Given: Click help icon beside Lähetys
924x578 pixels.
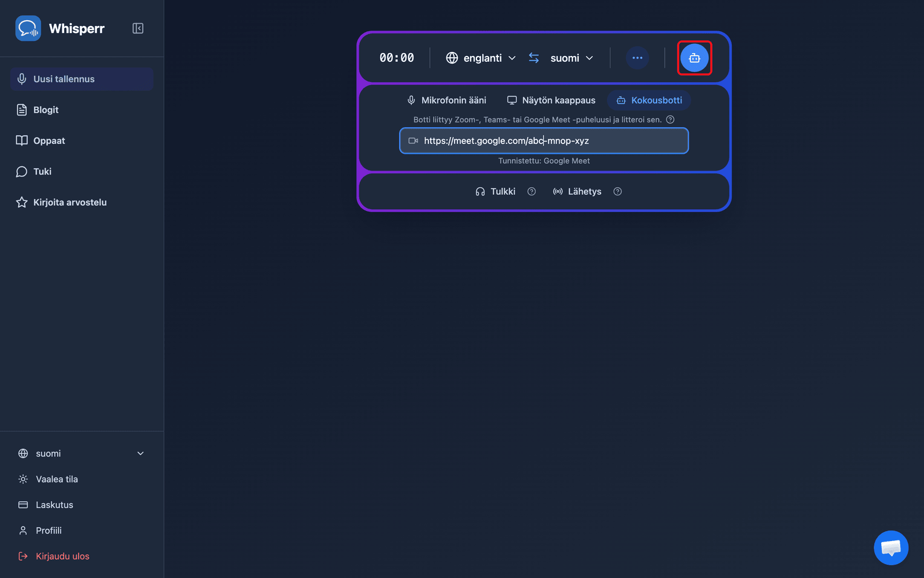Looking at the screenshot, I should coord(618,191).
